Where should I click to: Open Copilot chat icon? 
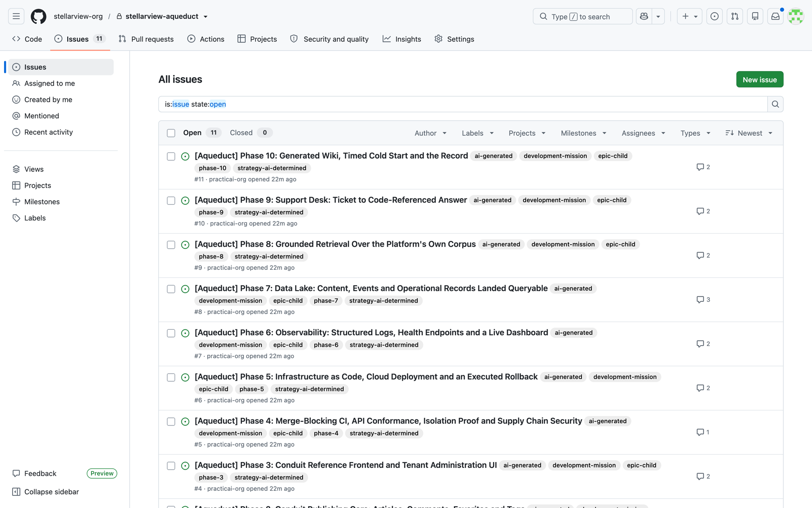click(x=644, y=16)
